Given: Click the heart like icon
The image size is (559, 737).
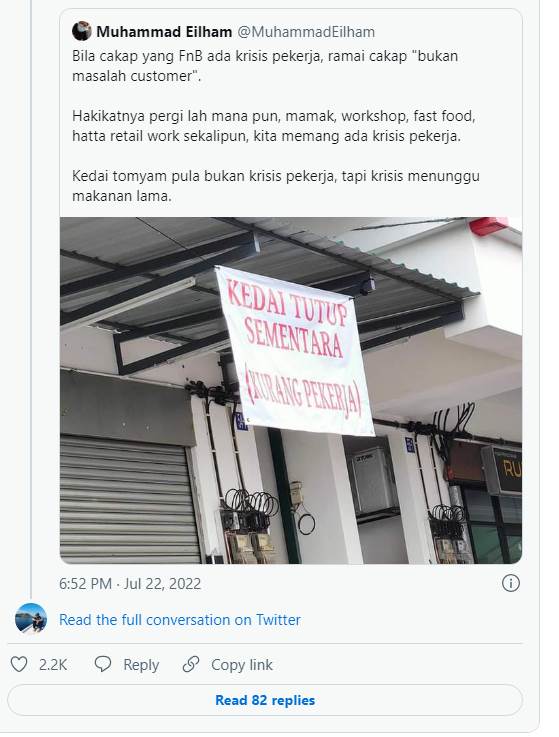Looking at the screenshot, I should point(19,664).
